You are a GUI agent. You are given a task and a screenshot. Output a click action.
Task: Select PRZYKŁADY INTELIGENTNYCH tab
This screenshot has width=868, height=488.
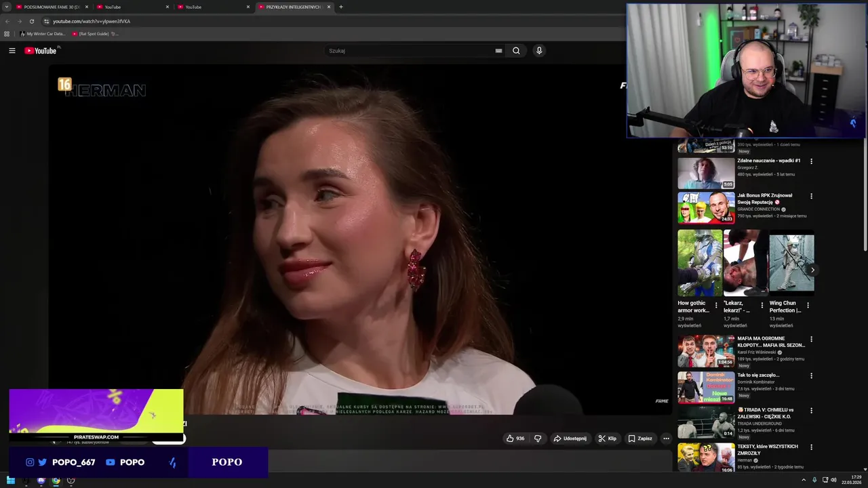[294, 7]
